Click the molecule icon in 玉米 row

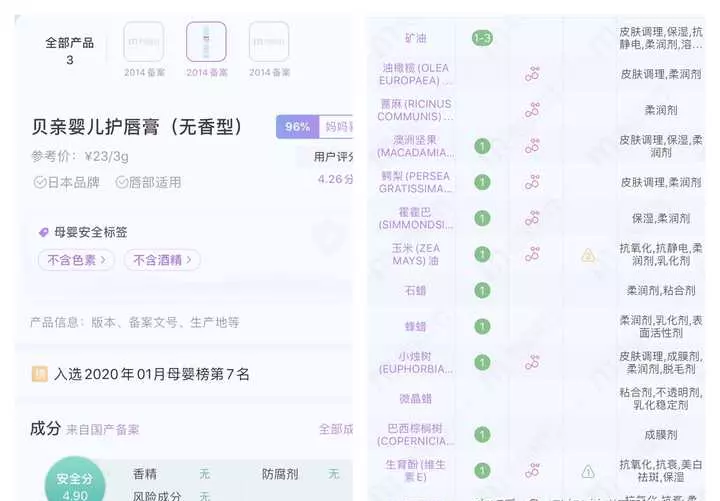click(x=532, y=254)
